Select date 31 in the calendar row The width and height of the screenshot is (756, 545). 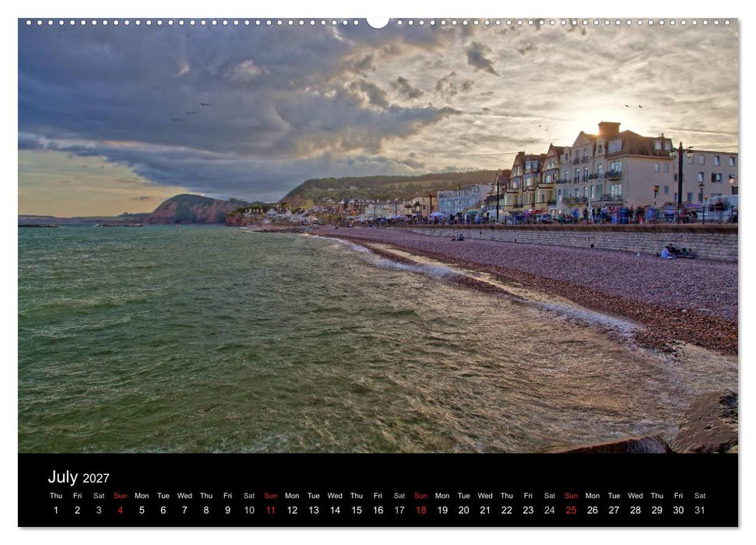pos(700,510)
